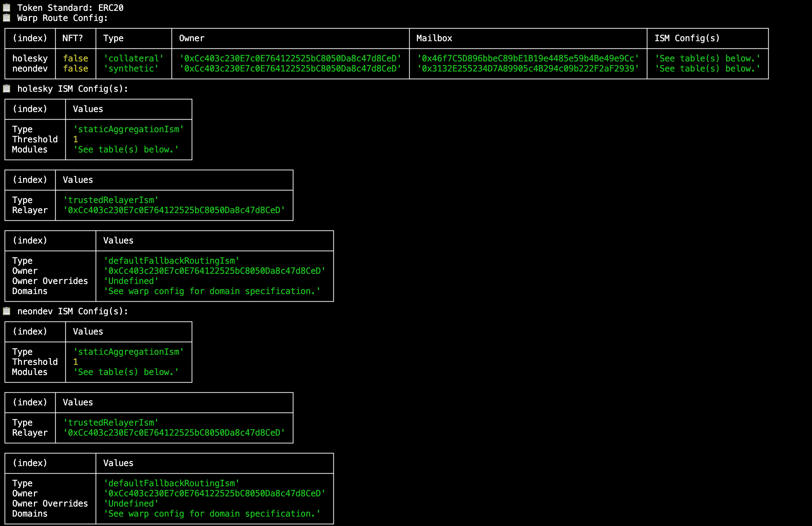The width and height of the screenshot is (812, 526).
Task: Select the routing ISM Owner address in neondev section
Action: click(215, 493)
